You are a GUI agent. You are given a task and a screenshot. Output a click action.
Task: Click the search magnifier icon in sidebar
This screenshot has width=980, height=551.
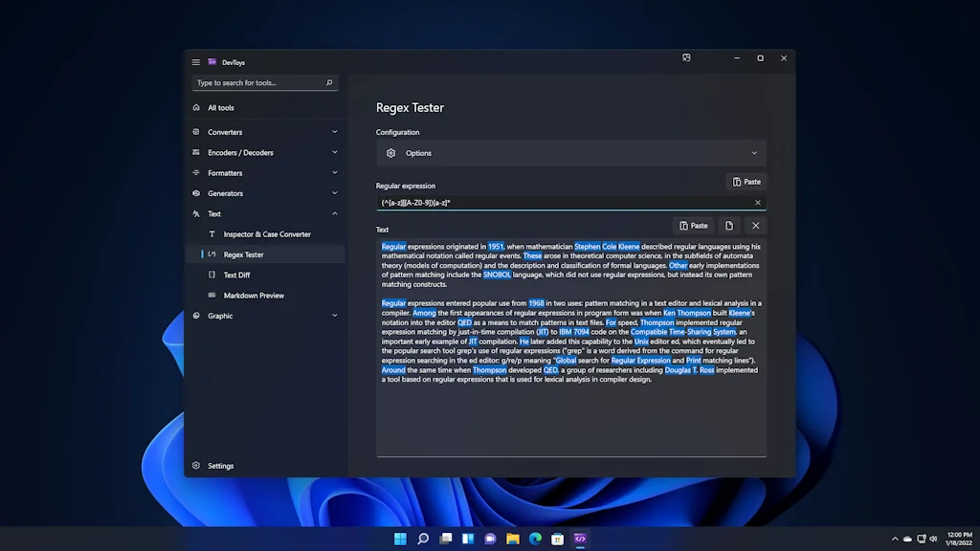tap(329, 83)
